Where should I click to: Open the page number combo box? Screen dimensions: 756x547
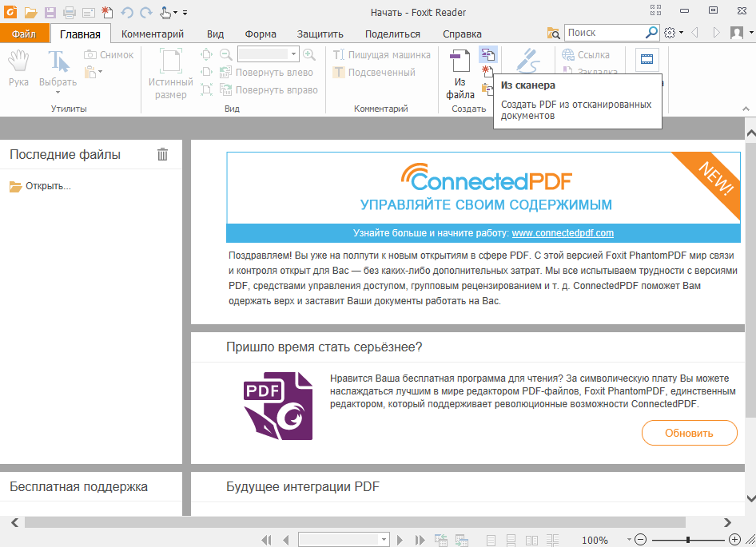coord(344,540)
